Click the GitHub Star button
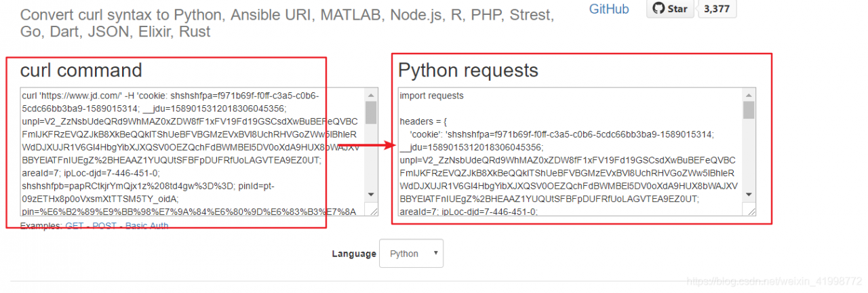Image resolution: width=868 pixels, height=293 pixels. click(670, 9)
